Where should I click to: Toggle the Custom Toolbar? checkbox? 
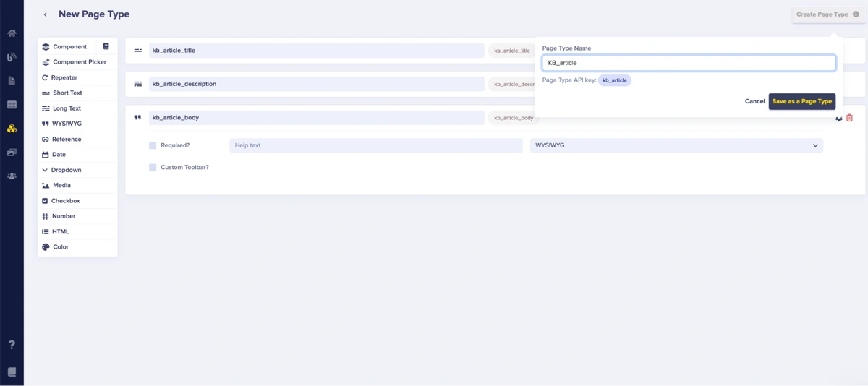coord(153,167)
